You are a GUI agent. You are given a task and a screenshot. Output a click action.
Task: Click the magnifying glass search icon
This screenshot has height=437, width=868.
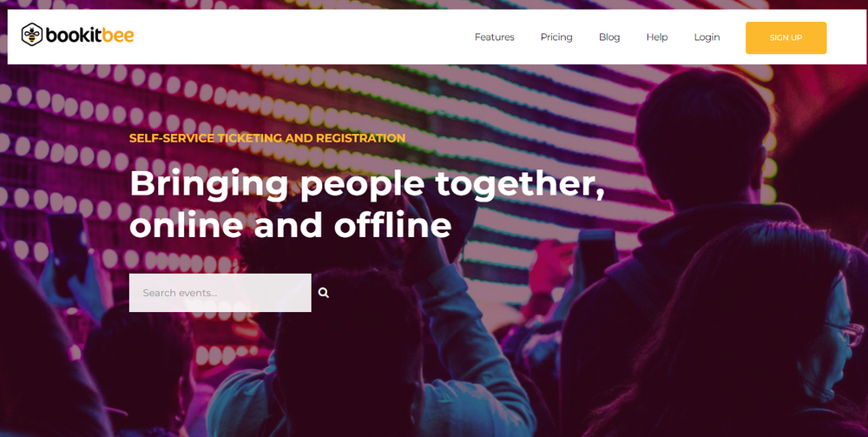click(324, 293)
